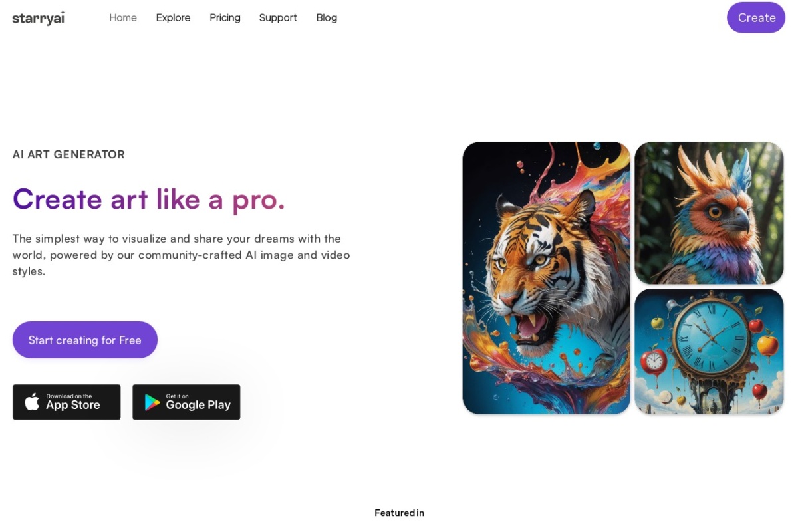
Task: Open the Blog nav link
Action: [x=327, y=18]
